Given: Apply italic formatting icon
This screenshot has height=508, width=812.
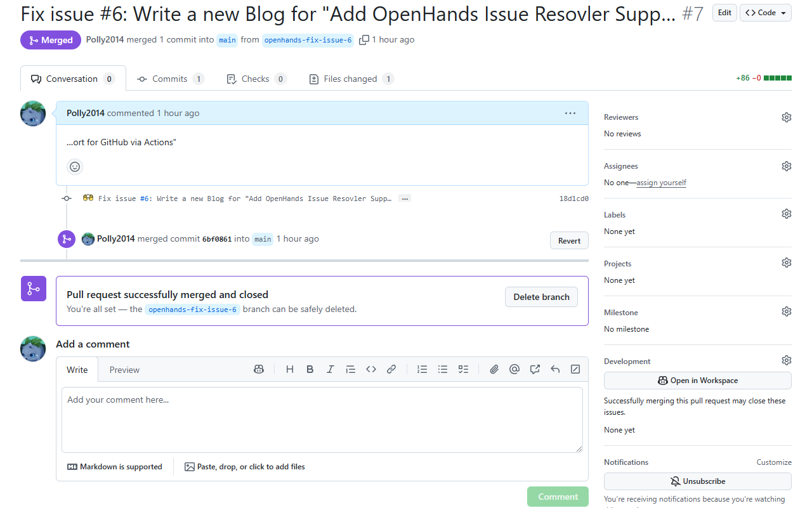Looking at the screenshot, I should point(331,369).
